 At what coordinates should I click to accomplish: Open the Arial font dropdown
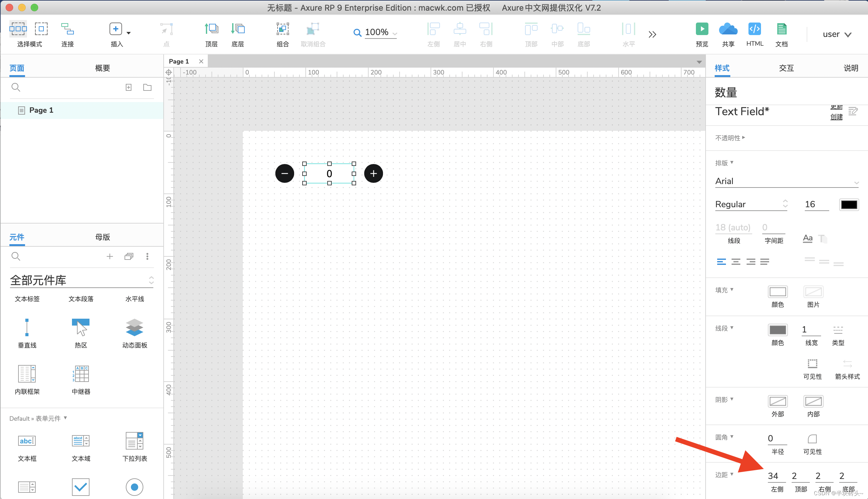(x=786, y=181)
